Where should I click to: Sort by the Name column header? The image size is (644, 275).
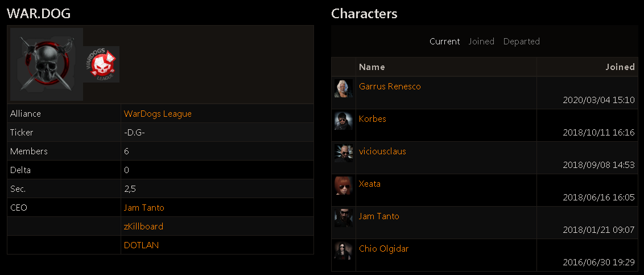click(372, 67)
